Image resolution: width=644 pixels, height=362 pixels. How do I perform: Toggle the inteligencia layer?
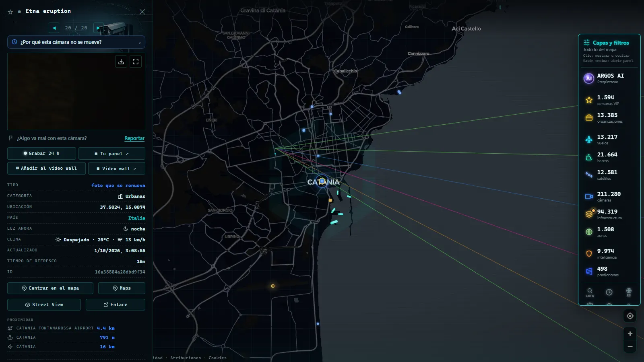click(609, 254)
